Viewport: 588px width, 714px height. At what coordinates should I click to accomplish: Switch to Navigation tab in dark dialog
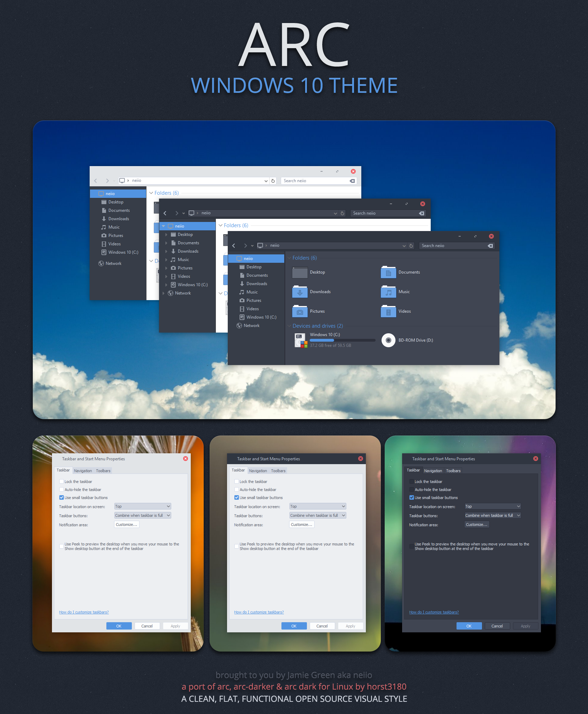433,471
